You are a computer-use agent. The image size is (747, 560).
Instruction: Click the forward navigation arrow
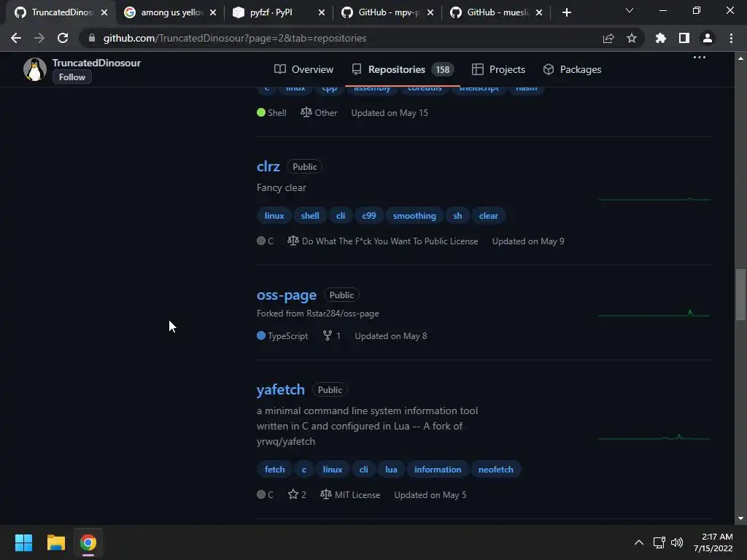[39, 38]
